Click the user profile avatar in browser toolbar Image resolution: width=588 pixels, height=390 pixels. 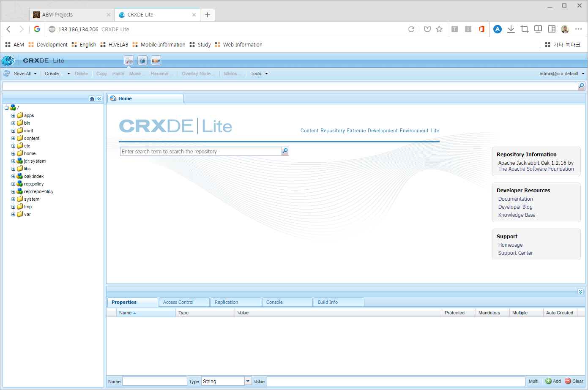pos(565,29)
